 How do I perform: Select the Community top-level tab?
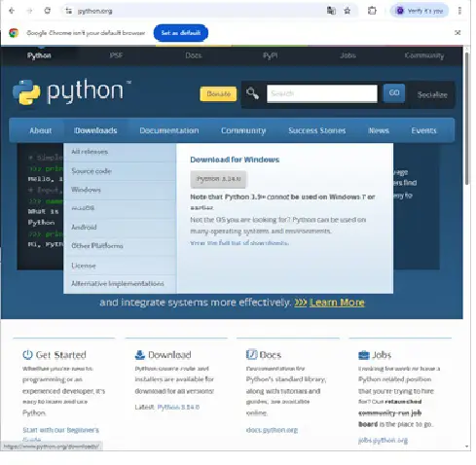click(x=424, y=55)
